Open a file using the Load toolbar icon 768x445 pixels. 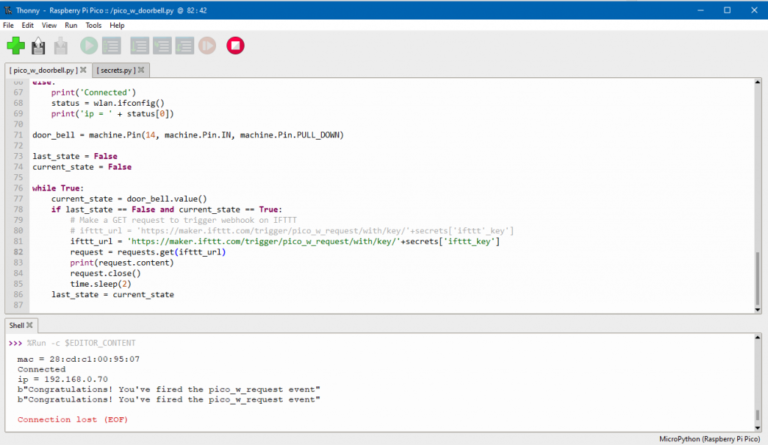(x=38, y=46)
